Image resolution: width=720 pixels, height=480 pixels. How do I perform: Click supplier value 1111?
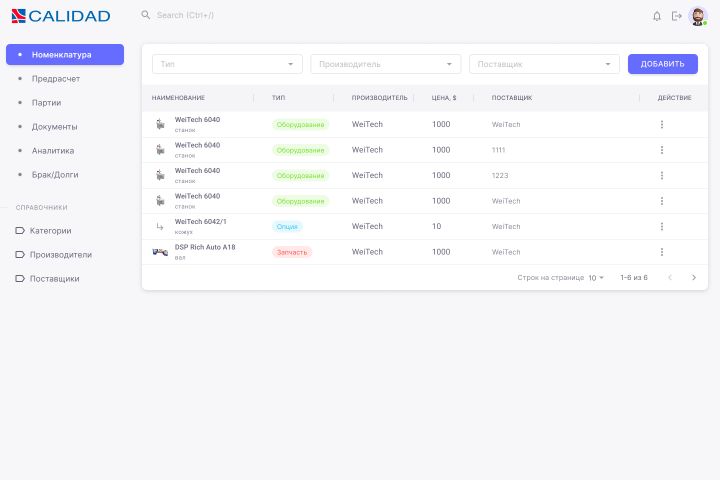[x=498, y=150]
